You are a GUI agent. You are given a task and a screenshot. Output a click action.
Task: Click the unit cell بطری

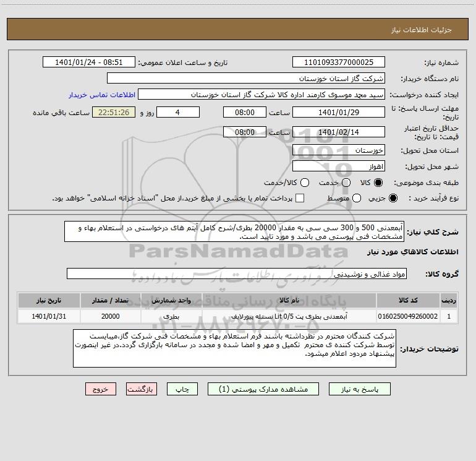[x=171, y=316]
